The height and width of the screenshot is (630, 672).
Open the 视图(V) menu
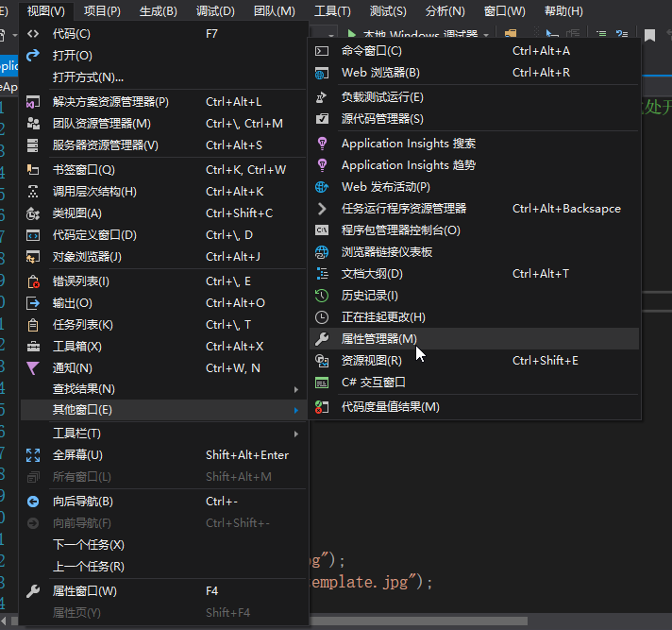(x=46, y=11)
